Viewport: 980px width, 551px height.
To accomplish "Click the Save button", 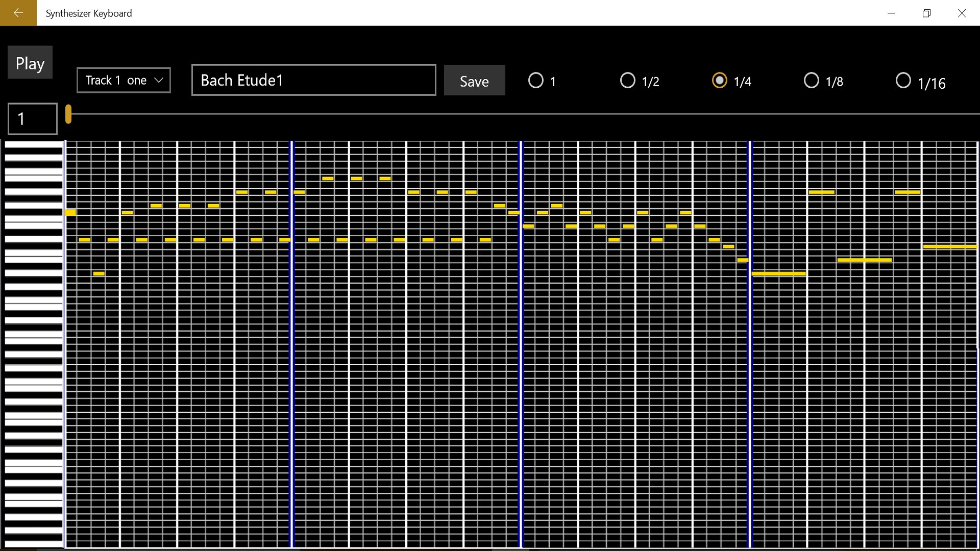I will click(x=474, y=80).
